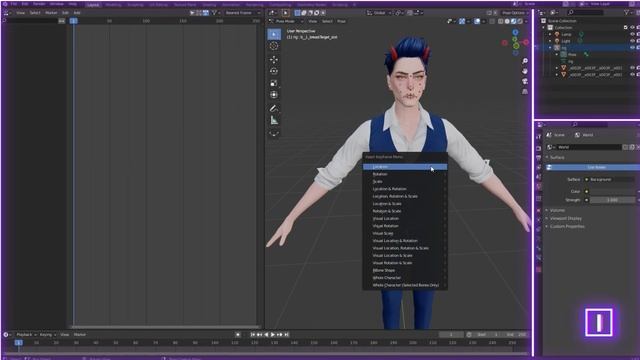Screen dimensions: 640x360
Task: Open the shading options dropdown arrow
Action: click(526, 21)
